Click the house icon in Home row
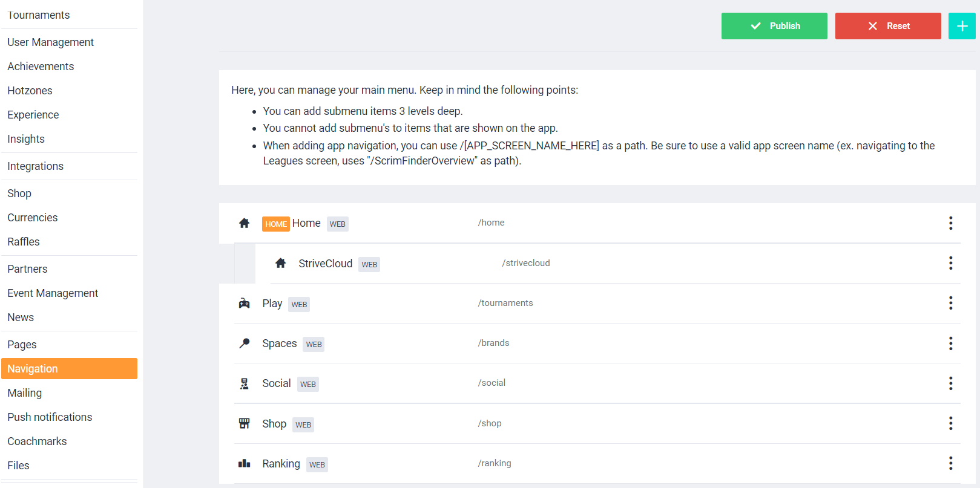The width and height of the screenshot is (980, 488). coord(244,223)
